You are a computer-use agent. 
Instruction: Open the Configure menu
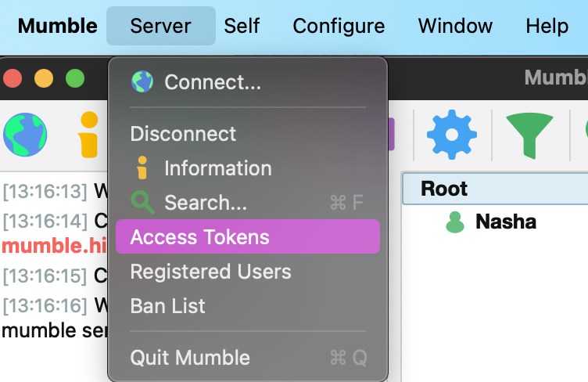[x=339, y=26]
